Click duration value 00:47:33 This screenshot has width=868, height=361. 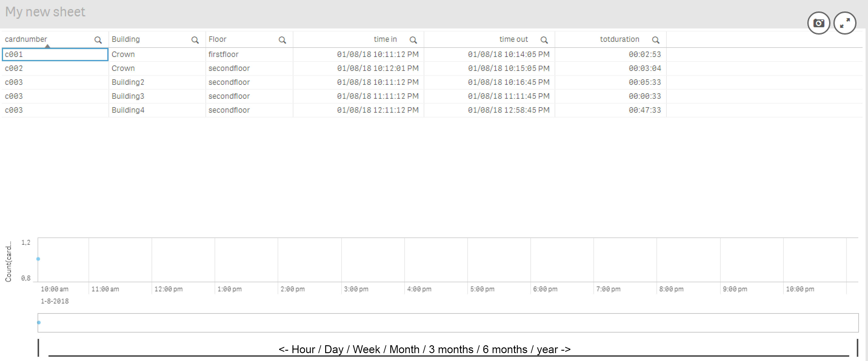pos(645,110)
